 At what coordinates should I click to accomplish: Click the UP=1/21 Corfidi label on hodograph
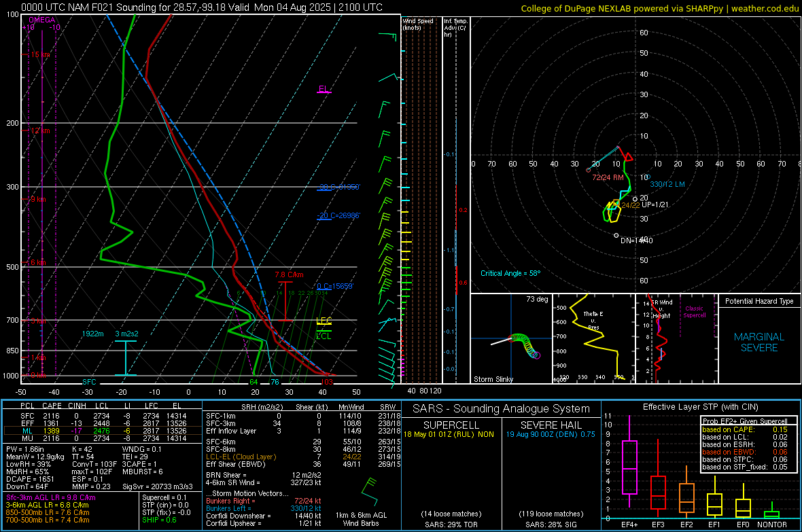655,205
